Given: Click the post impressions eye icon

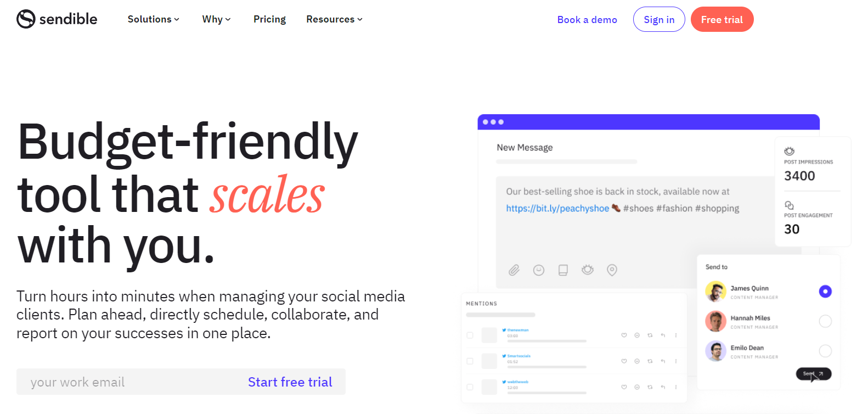Looking at the screenshot, I should [789, 152].
